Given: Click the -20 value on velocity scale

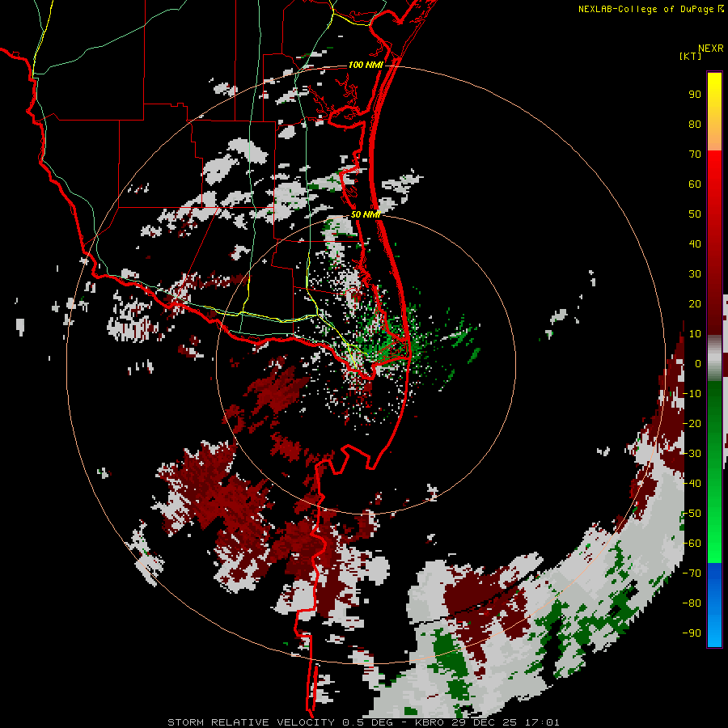Looking at the screenshot, I should 692,423.
